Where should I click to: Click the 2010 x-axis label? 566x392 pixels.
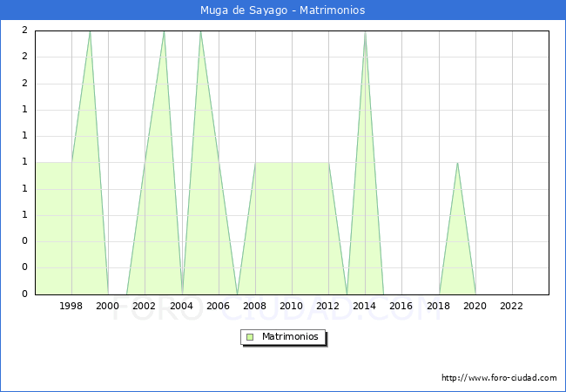pos(292,306)
